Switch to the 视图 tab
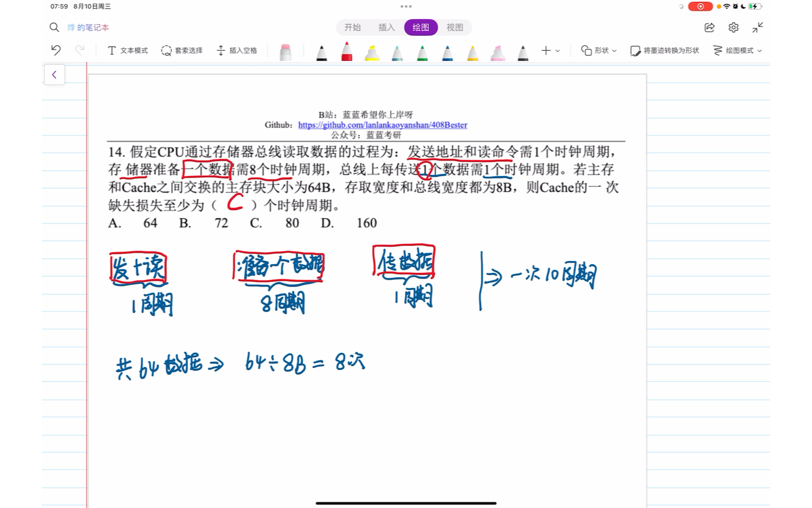This screenshot has height=508, width=812. (455, 27)
